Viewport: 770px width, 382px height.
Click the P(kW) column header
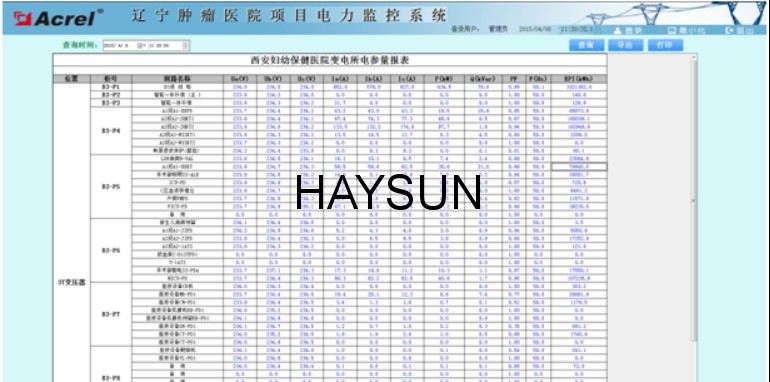444,79
